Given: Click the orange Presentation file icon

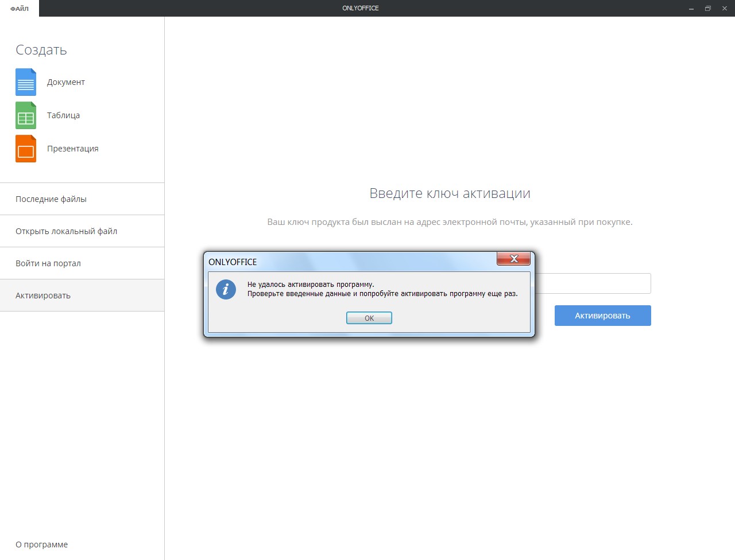Looking at the screenshot, I should [26, 149].
